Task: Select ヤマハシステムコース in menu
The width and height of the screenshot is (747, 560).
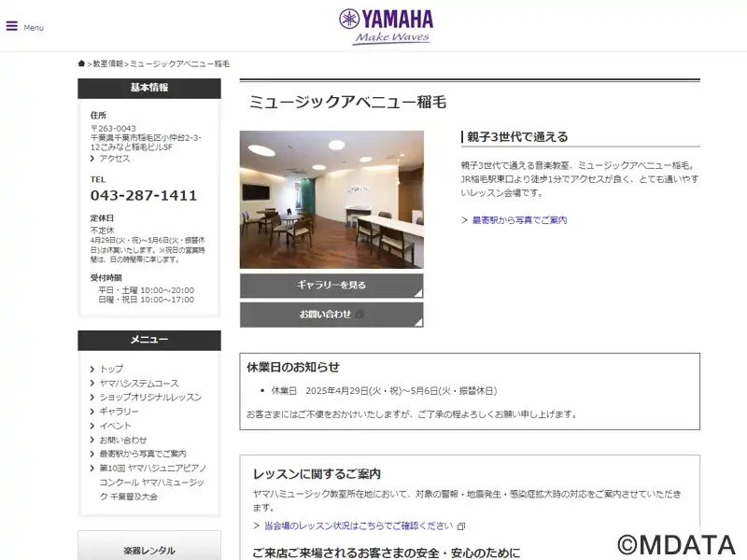Action: [139, 384]
